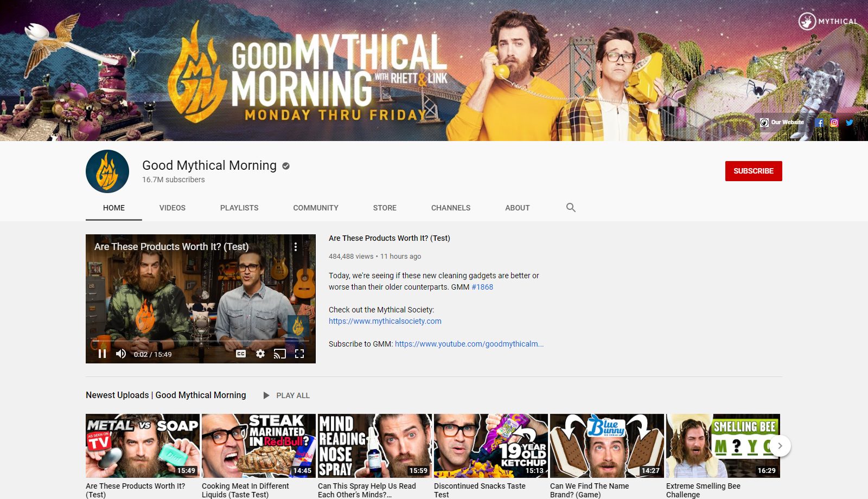The width and height of the screenshot is (868, 499).
Task: Open Smelling Bee video thumbnail
Action: (723, 446)
